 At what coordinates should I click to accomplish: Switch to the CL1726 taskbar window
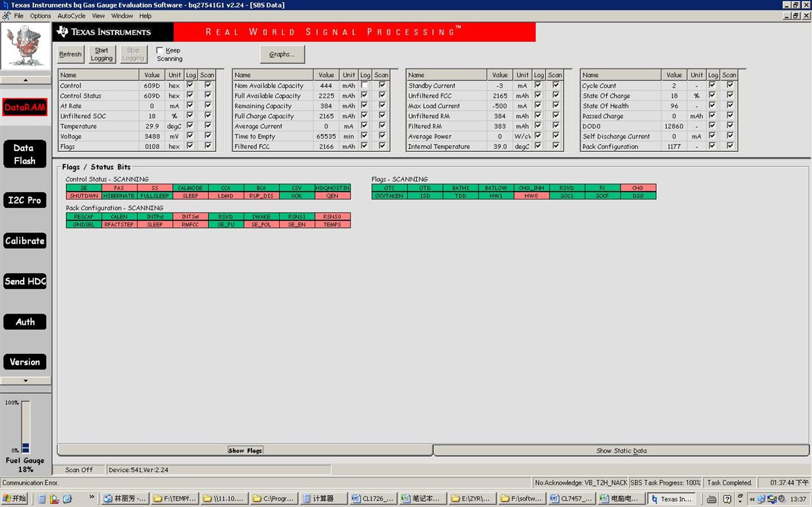pos(372,499)
